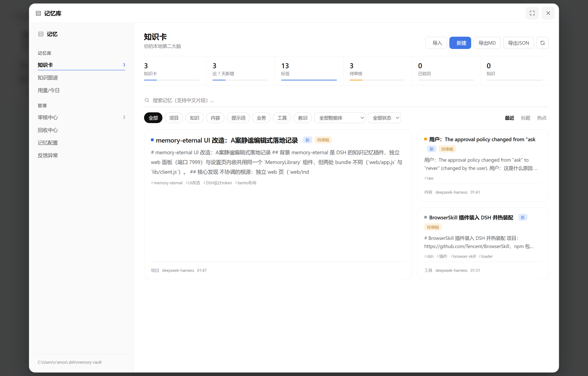
Task: Open 知识图谱 in the sidebar
Action: [81, 78]
